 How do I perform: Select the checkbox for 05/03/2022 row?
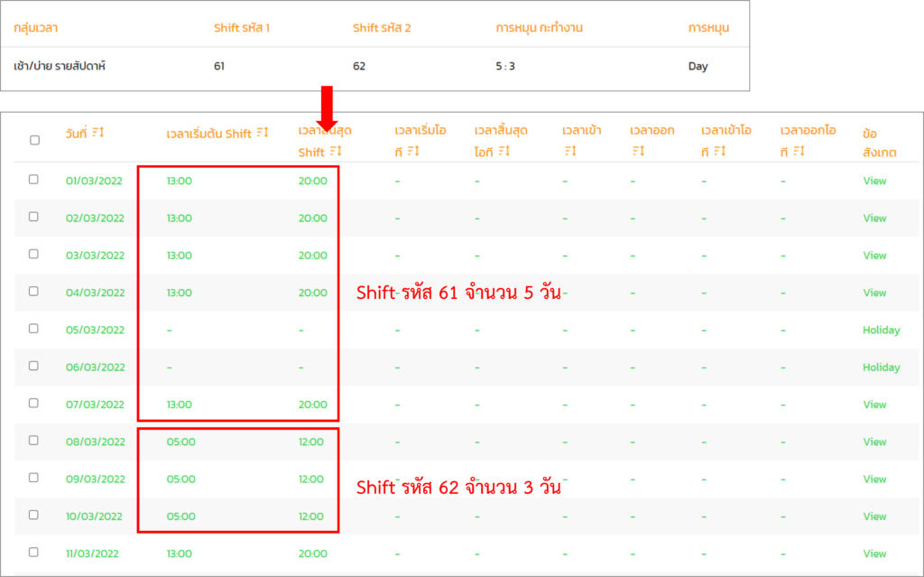click(34, 329)
